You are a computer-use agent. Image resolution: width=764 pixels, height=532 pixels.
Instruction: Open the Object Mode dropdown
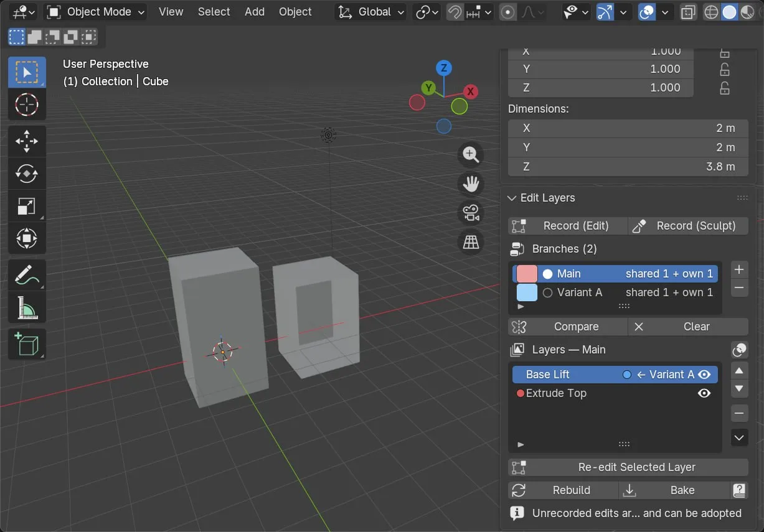(96, 12)
